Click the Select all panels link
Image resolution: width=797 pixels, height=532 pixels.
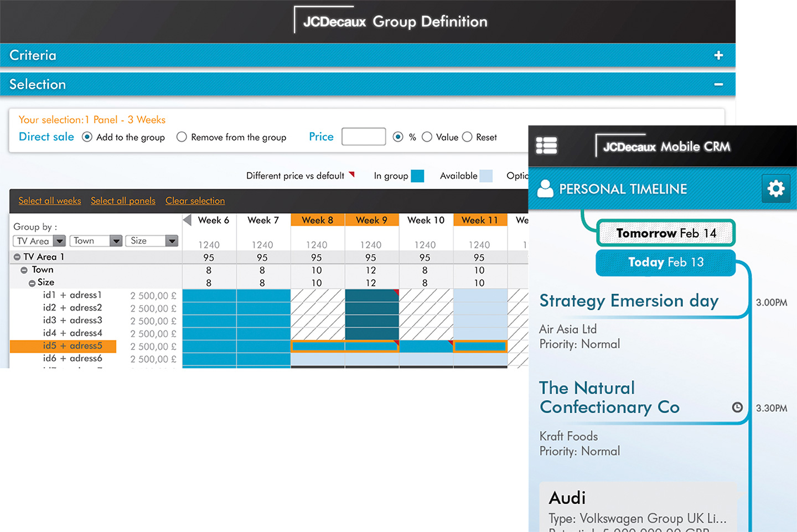(x=123, y=200)
